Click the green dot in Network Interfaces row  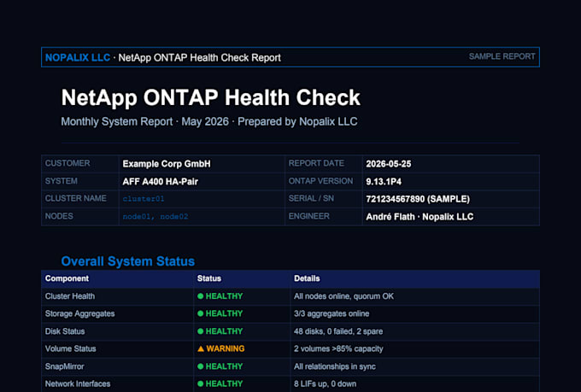(x=201, y=384)
